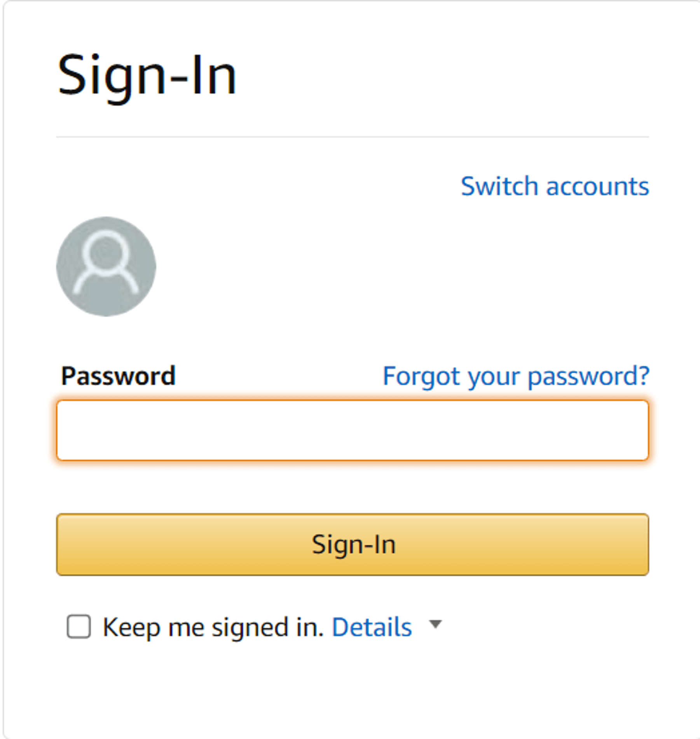700x739 pixels.
Task: Click Forgot your password link
Action: click(516, 376)
